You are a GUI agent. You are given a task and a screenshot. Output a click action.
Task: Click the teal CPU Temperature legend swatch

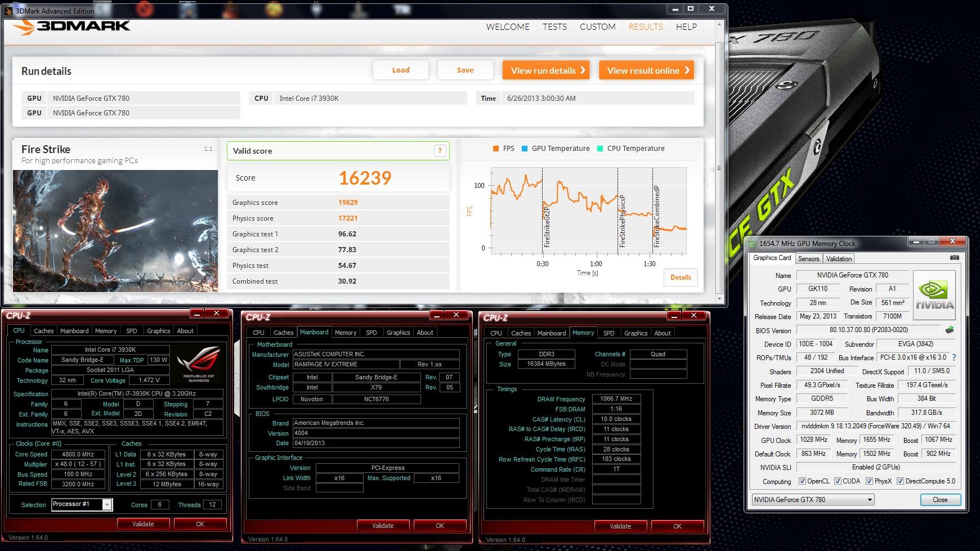tap(600, 149)
